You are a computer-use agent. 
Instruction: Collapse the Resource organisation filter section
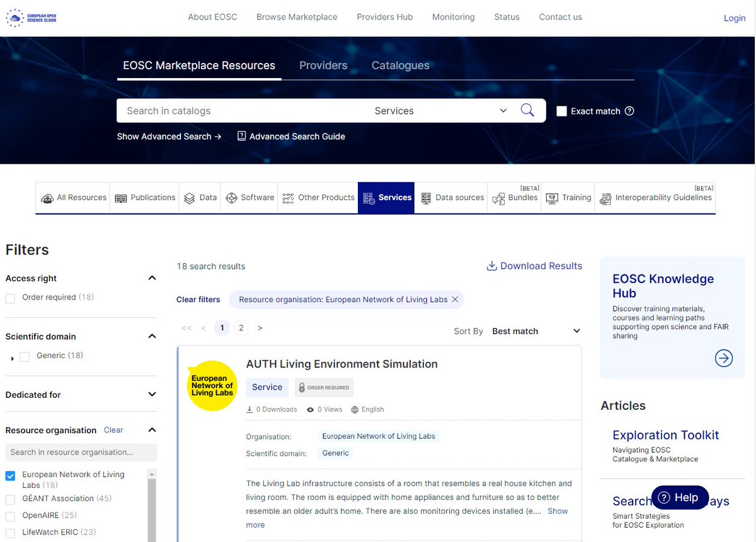(152, 430)
